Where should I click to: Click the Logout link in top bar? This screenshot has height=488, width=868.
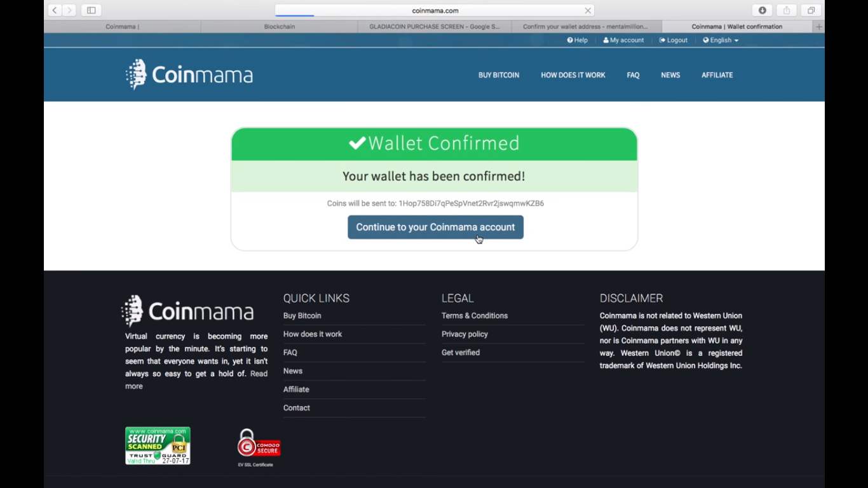click(674, 40)
